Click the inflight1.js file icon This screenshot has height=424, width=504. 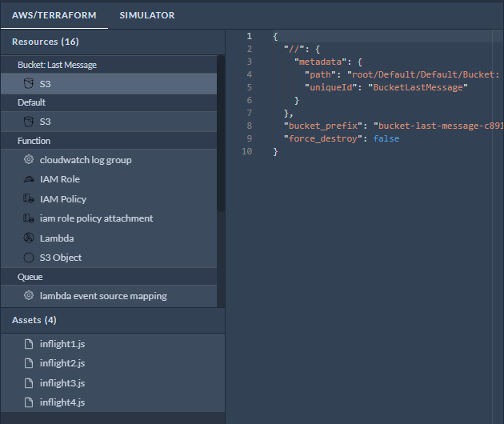click(x=29, y=344)
